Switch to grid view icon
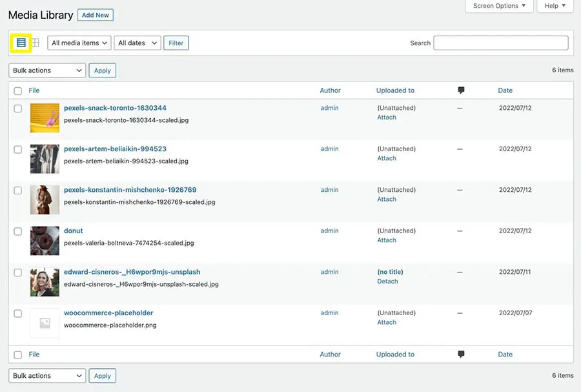 pos(36,43)
